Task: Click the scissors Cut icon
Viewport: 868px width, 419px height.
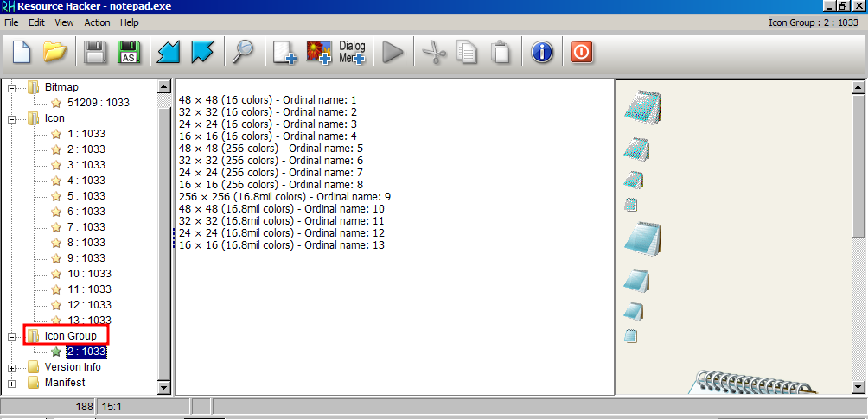Action: (435, 53)
